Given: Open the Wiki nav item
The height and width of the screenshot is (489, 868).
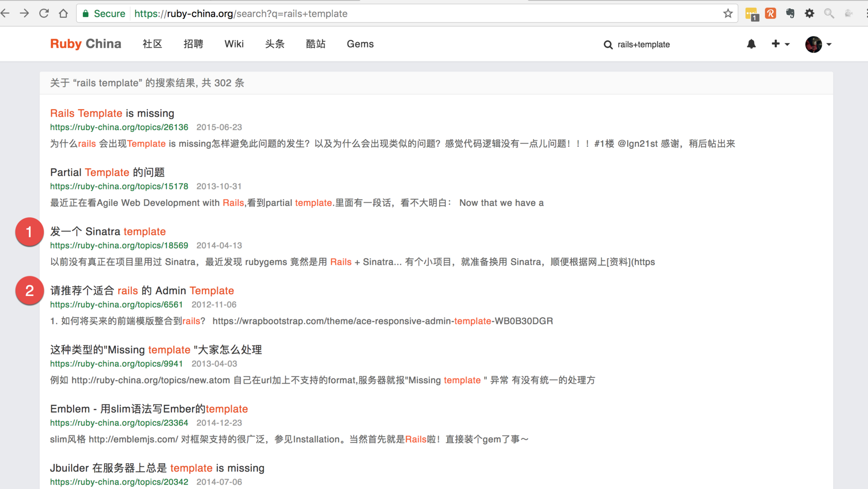Looking at the screenshot, I should coord(234,44).
